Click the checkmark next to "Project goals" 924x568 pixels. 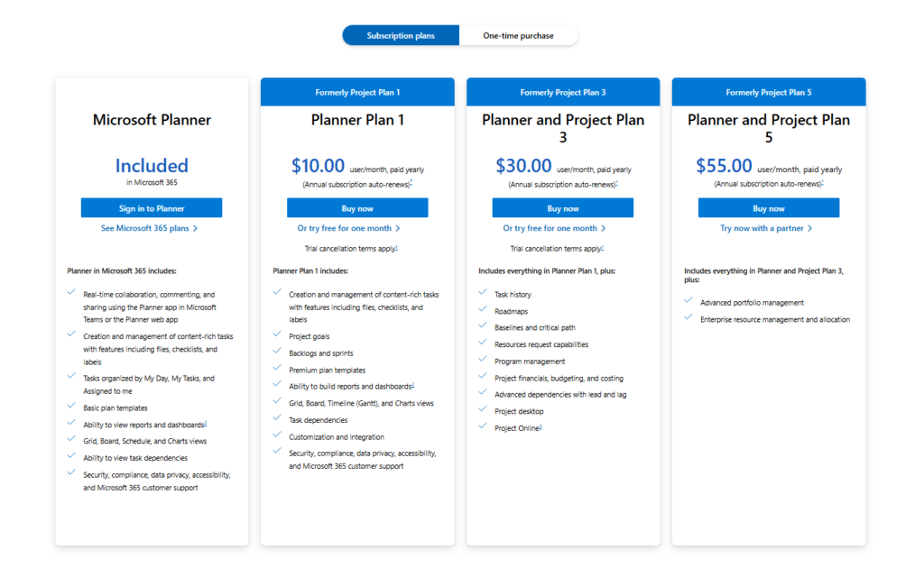click(x=277, y=335)
